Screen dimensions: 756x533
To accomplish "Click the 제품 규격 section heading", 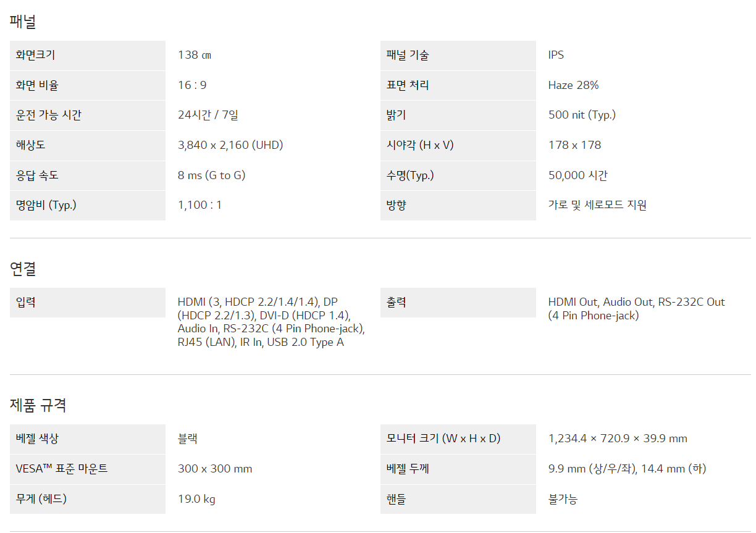I will (x=38, y=405).
